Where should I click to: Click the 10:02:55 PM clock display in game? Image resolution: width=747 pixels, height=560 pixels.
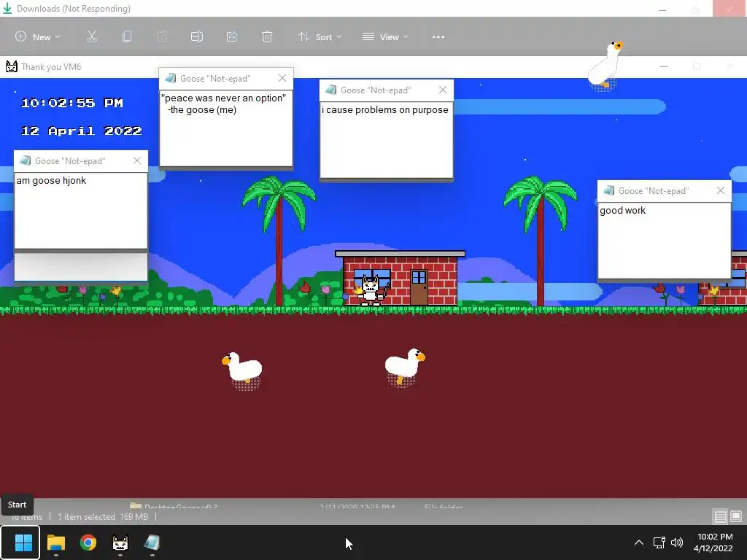point(72,103)
